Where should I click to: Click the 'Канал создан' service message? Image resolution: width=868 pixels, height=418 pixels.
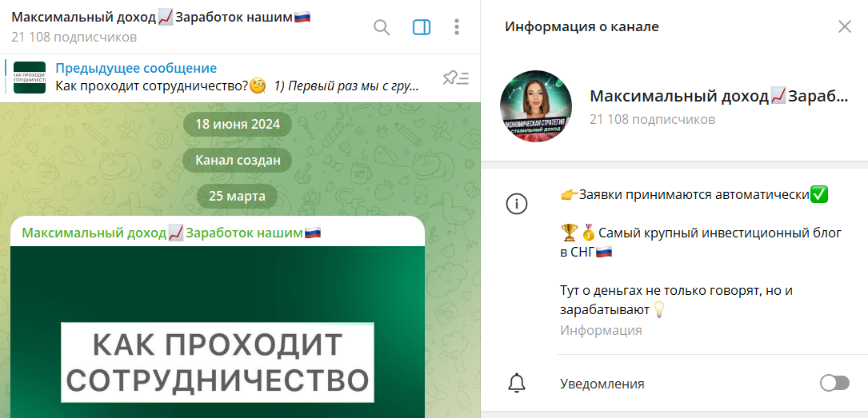tap(238, 161)
